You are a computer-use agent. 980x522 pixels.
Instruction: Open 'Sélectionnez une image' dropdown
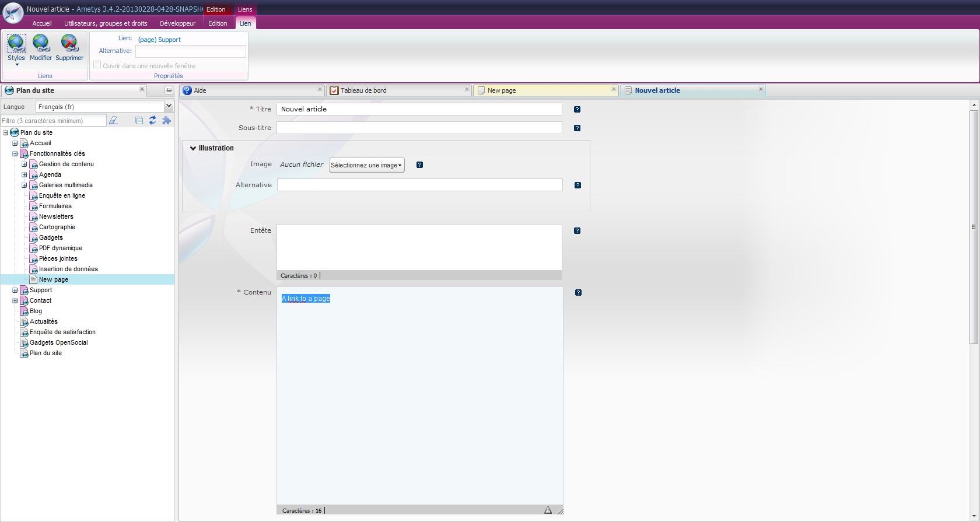coord(367,165)
